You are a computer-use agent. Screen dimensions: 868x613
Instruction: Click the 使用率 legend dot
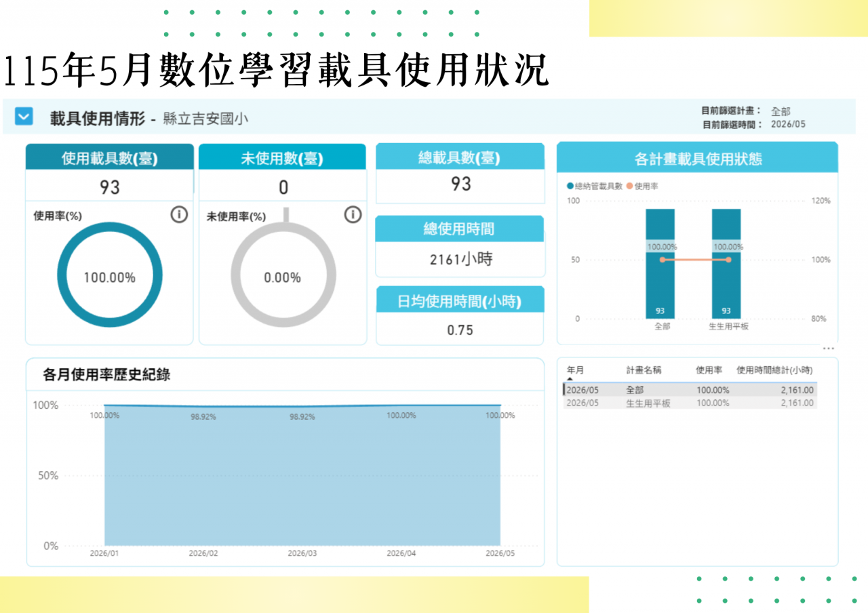630,186
